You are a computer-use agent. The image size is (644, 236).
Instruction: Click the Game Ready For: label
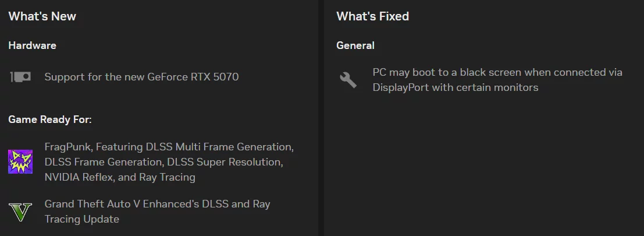(50, 119)
